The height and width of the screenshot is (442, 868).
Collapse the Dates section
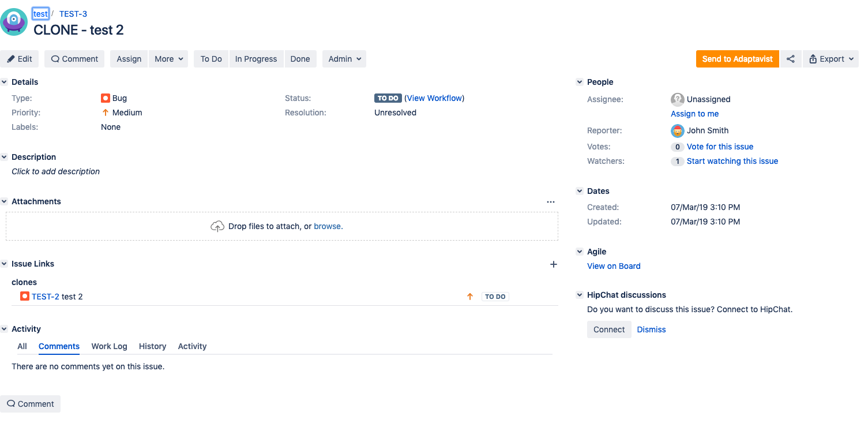click(x=580, y=192)
